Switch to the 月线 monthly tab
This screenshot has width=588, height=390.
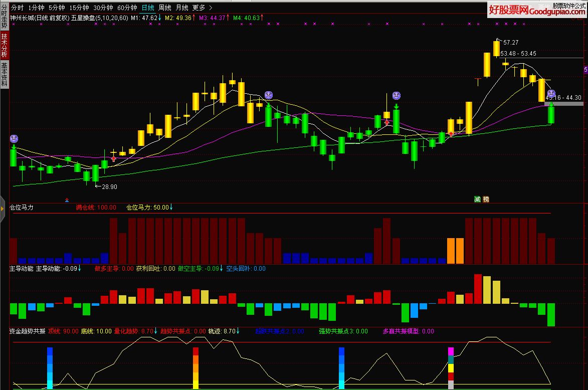(182, 8)
